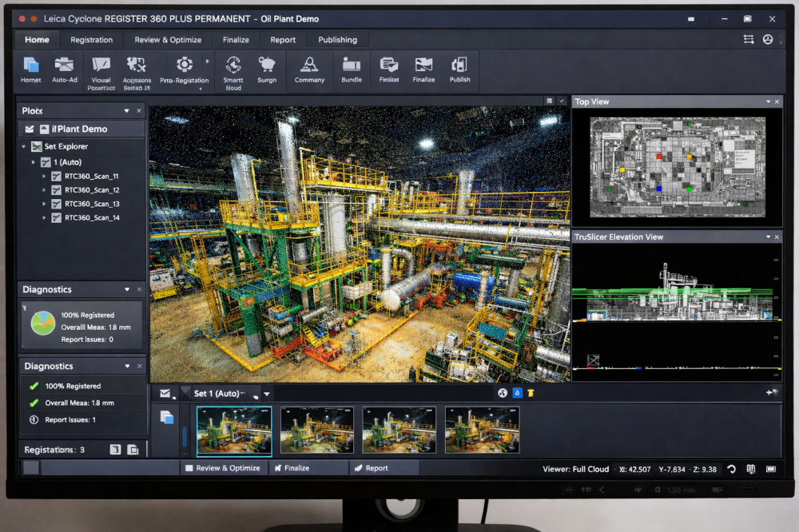The image size is (799, 532).
Task: Open the Publishing ribbon tab
Action: click(x=337, y=39)
